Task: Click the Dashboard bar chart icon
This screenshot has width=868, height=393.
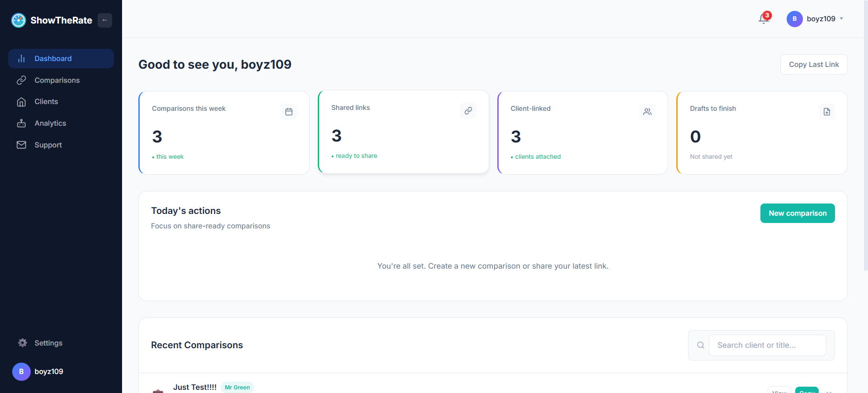Action: pos(21,59)
